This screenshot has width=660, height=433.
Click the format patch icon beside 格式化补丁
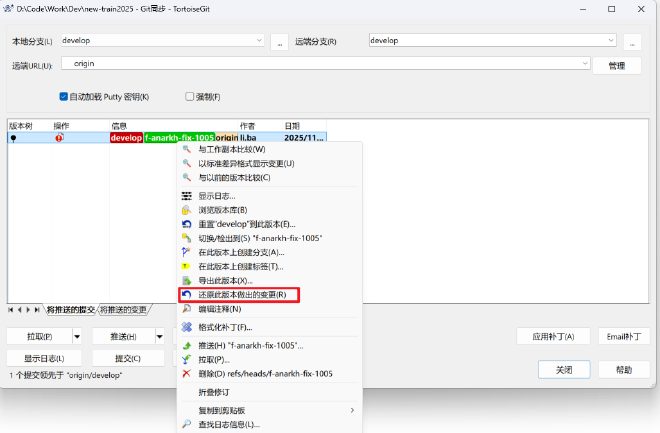(186, 327)
